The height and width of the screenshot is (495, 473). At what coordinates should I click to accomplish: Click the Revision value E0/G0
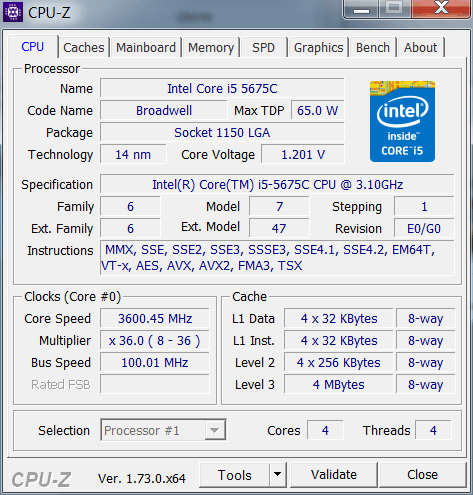(424, 229)
